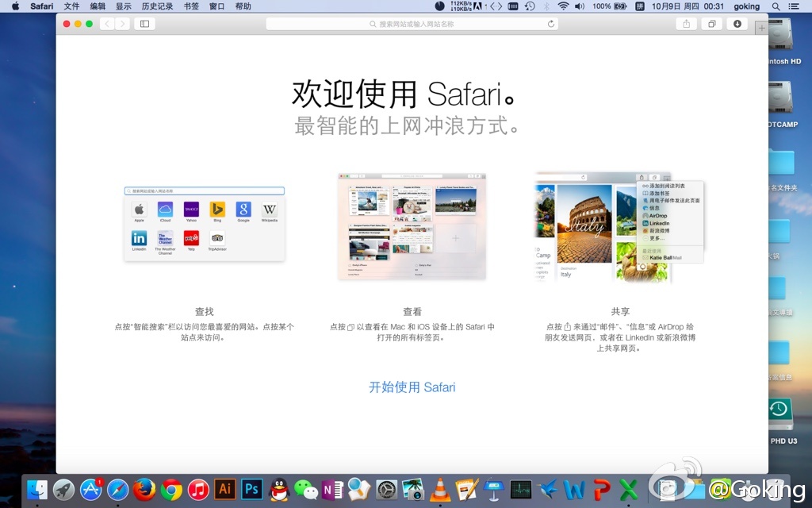Click the Safari compass icon in Dock
This screenshot has height=508, width=812.
pyautogui.click(x=118, y=489)
